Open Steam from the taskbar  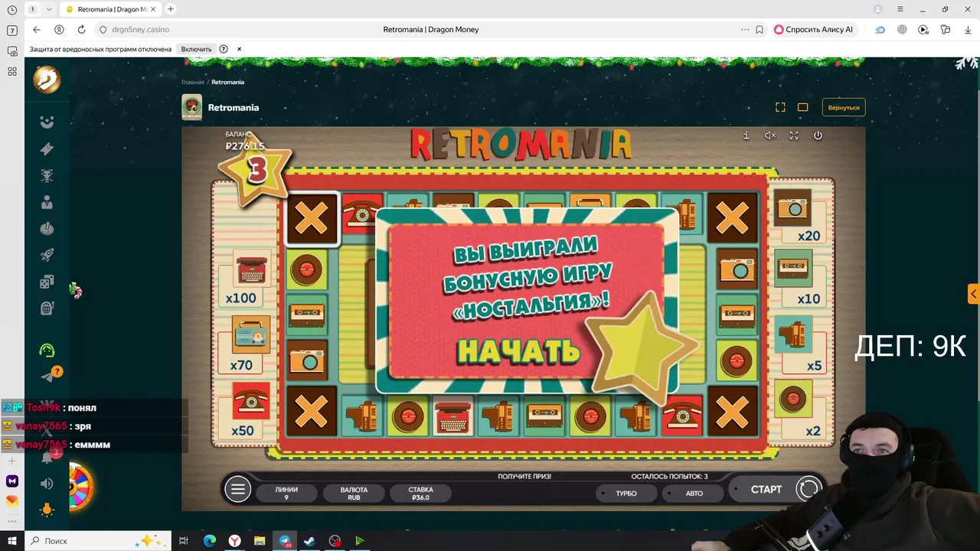point(309,541)
